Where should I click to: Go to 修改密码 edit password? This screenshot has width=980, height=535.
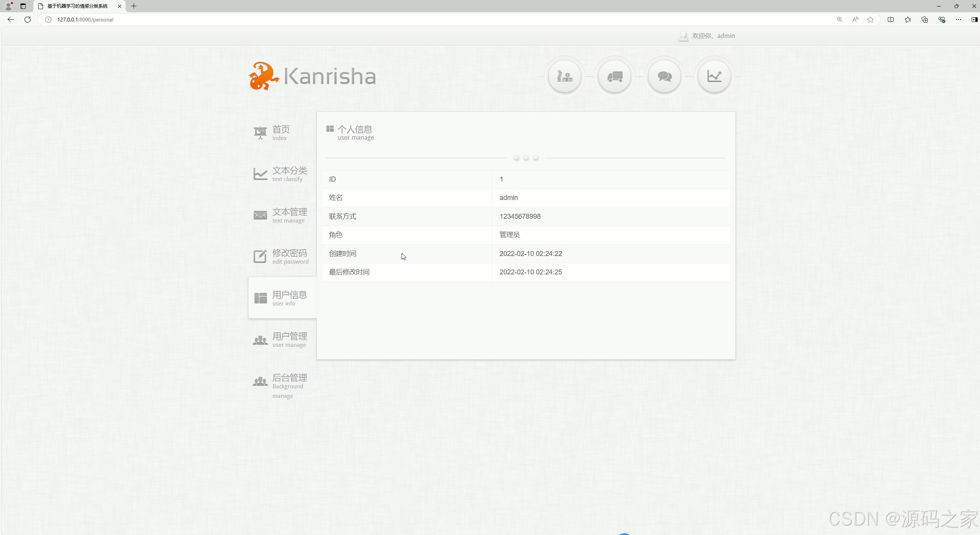pyautogui.click(x=290, y=256)
